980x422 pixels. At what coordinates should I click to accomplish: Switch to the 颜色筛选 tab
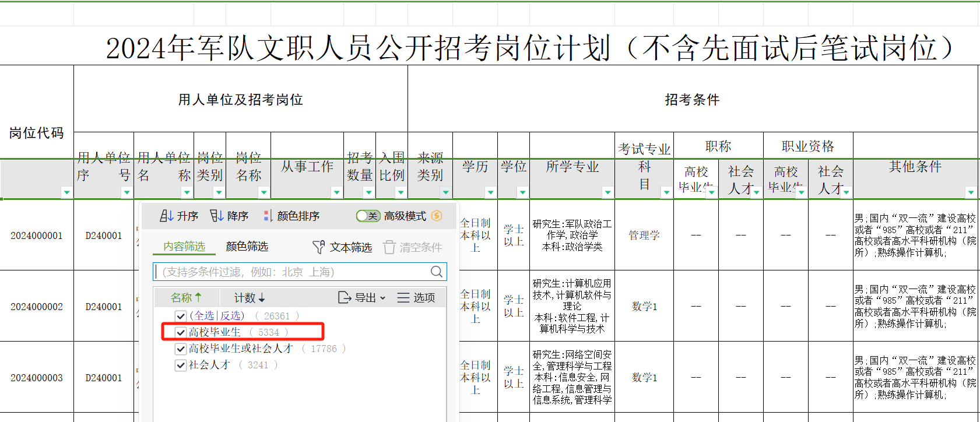(x=247, y=247)
